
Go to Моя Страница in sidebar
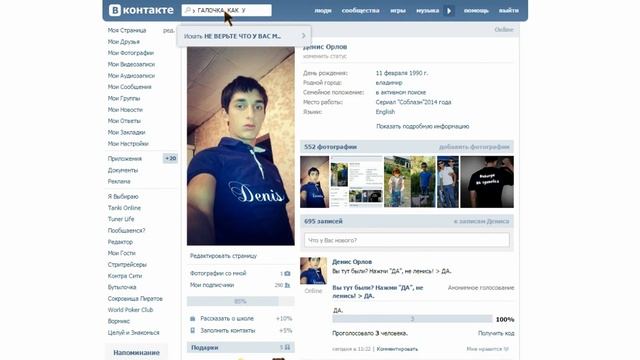tap(127, 30)
